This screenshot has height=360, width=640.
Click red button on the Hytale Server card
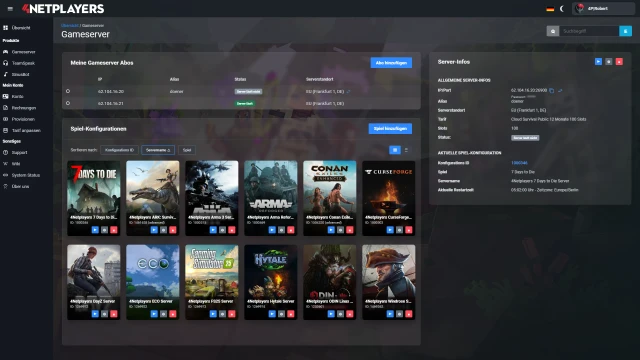(291, 314)
